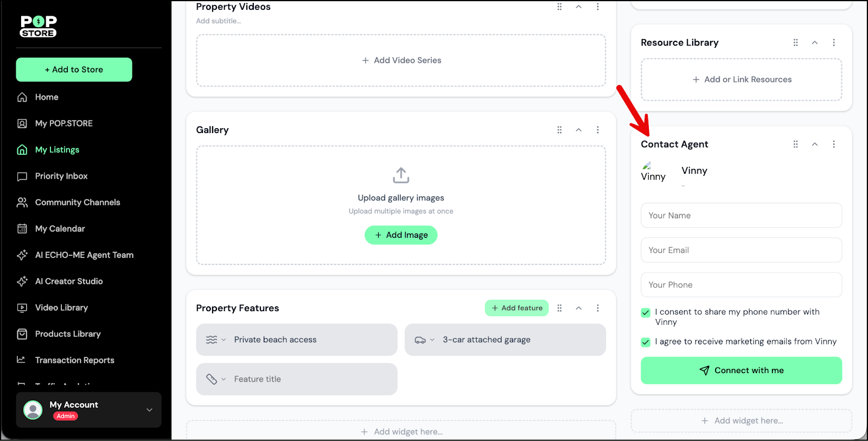This screenshot has width=868, height=441.
Task: Open three-dot menu for Property Features
Action: pyautogui.click(x=598, y=308)
